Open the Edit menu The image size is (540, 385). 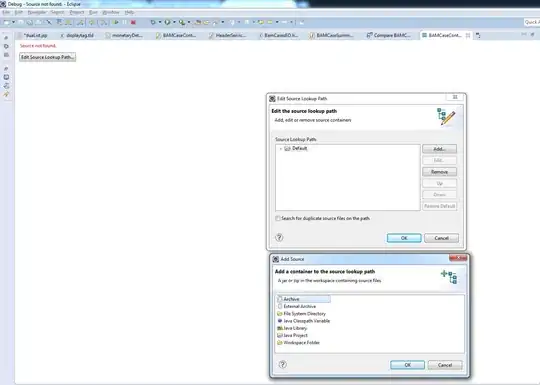[x=19, y=12]
